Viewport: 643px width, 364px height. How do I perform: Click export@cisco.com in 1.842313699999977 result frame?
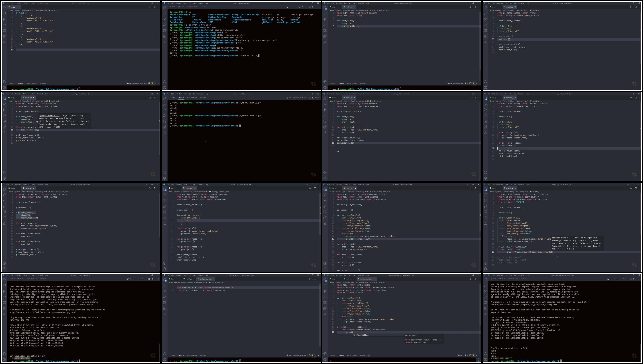(501, 312)
